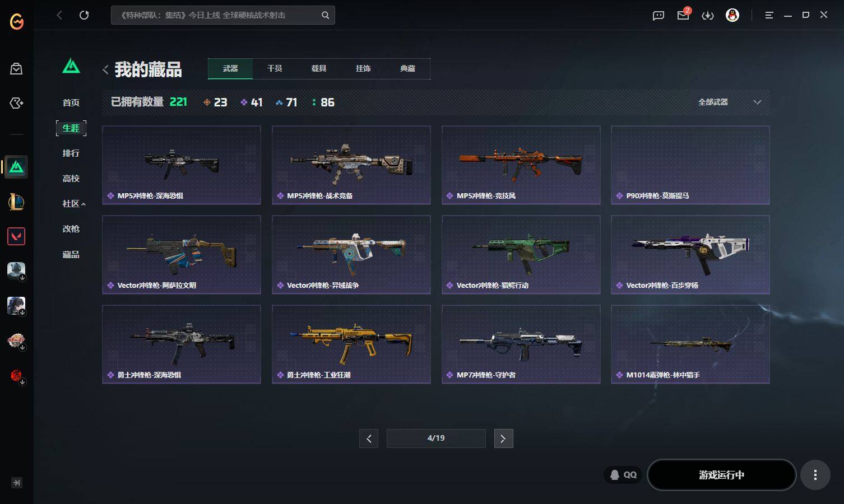
Task: Click the green rarity count 86
Action: point(323,102)
